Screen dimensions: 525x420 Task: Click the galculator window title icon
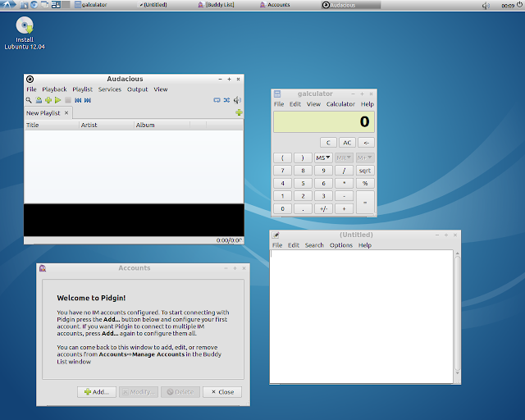(277, 94)
